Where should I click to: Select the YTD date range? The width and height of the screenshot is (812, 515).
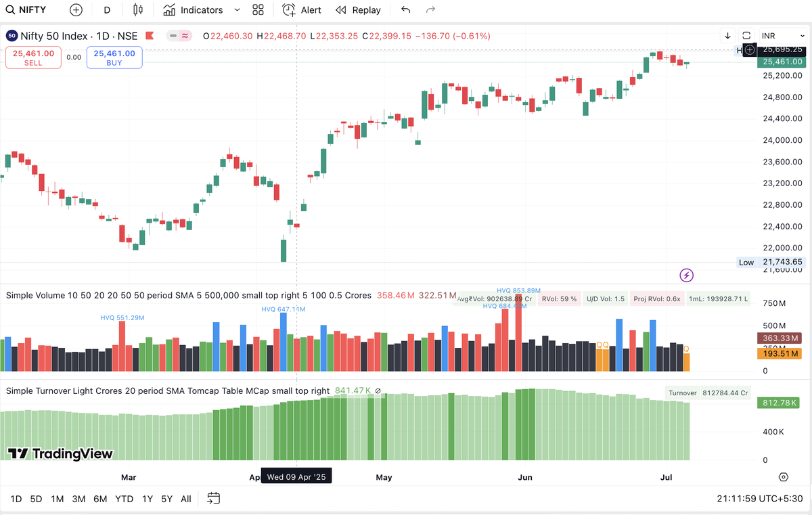point(124,499)
